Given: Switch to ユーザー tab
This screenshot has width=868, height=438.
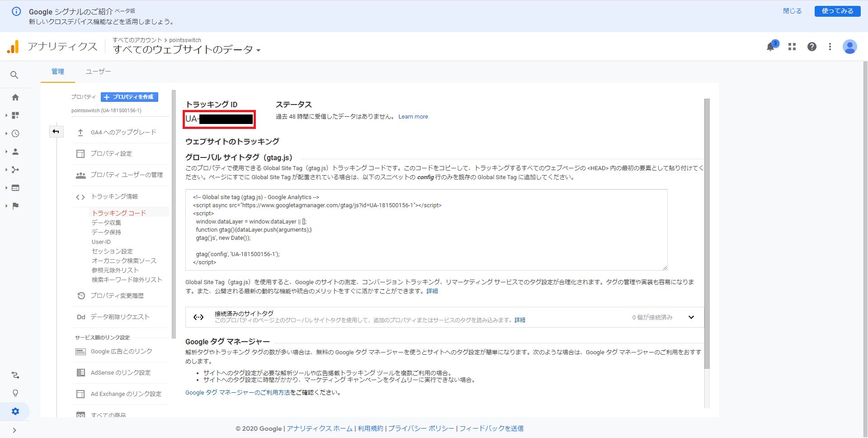Looking at the screenshot, I should 98,71.
